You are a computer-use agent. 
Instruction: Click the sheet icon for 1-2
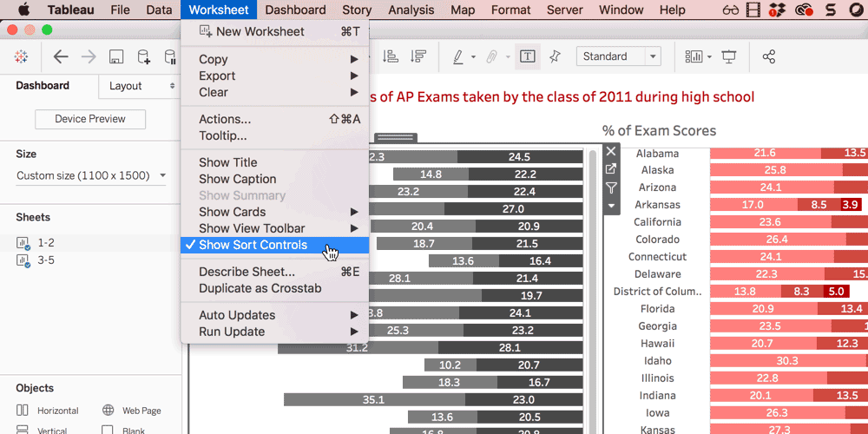pyautogui.click(x=23, y=243)
